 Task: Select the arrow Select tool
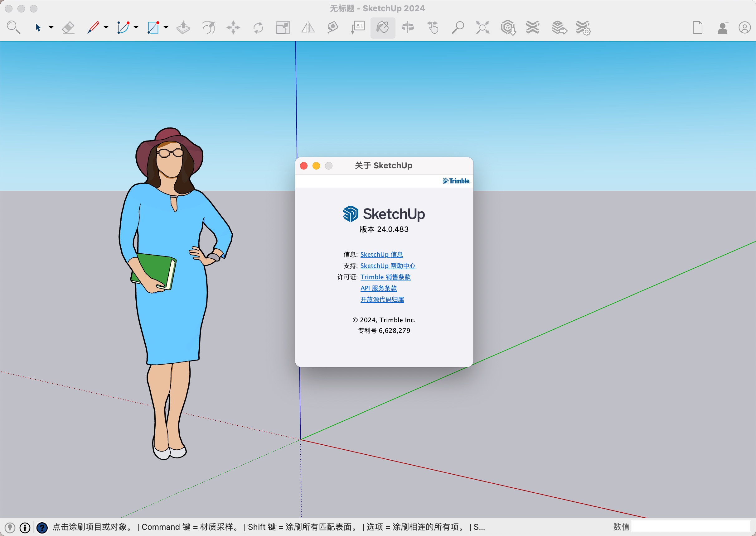pyautogui.click(x=38, y=27)
